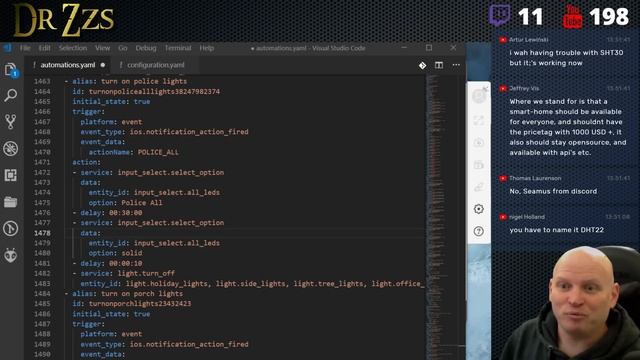Close the side panel with its small X
Viewport: 640px width, 360px height.
[485, 88]
